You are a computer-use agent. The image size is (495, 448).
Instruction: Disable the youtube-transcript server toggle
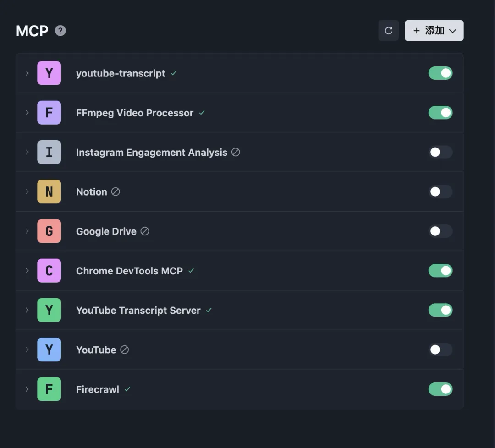(x=440, y=73)
